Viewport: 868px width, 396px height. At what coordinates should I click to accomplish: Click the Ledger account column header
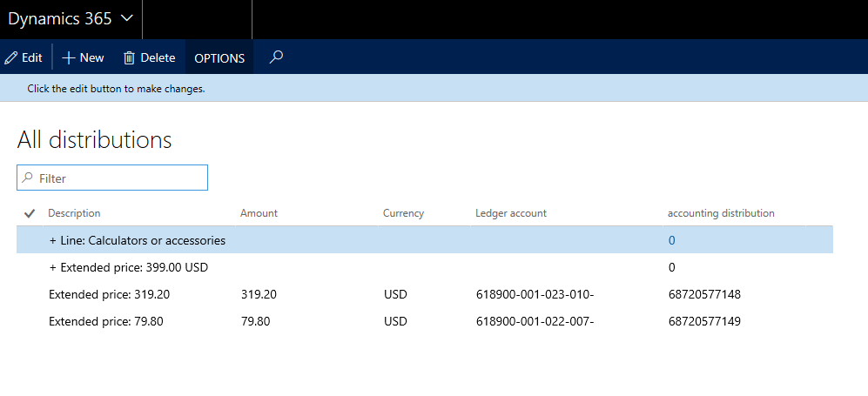510,213
